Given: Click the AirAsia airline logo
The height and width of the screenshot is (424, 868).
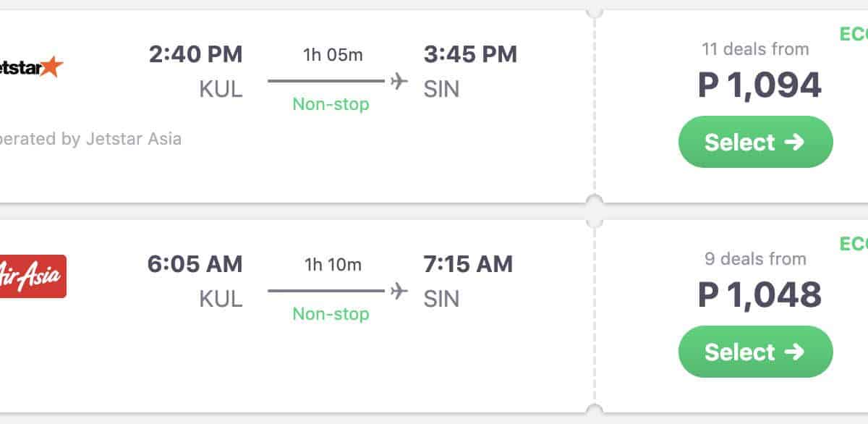Looking at the screenshot, I should [33, 276].
